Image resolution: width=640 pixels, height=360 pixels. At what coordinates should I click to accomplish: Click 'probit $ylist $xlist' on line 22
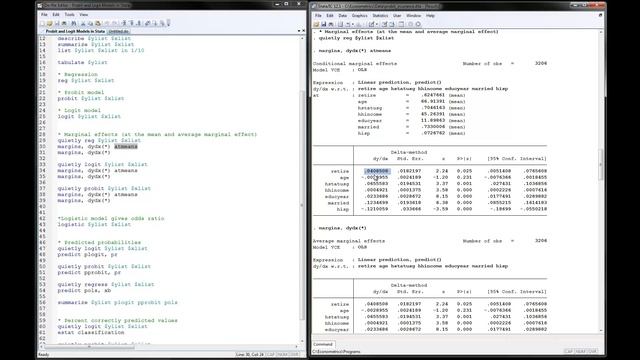(91, 98)
